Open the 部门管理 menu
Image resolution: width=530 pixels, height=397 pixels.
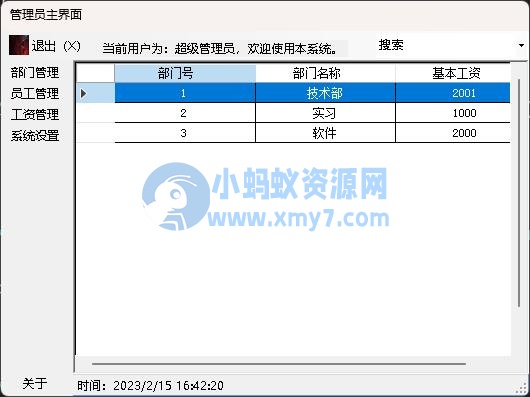tap(35, 73)
